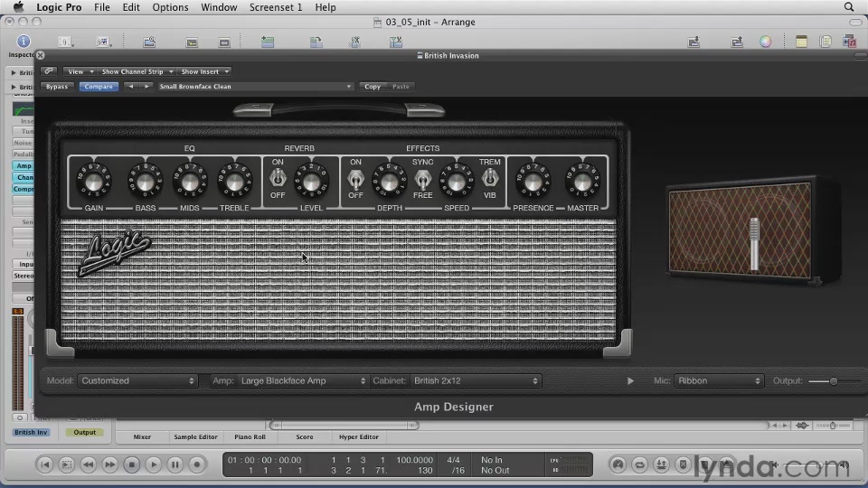Switch to the Sample Editor tab
The width and height of the screenshot is (868, 488).
coord(195,436)
